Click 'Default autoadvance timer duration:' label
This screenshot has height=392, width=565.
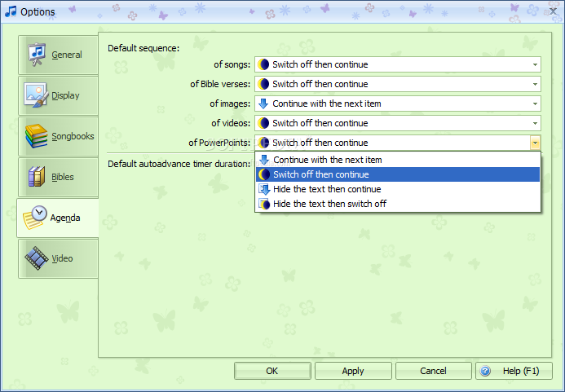point(179,164)
